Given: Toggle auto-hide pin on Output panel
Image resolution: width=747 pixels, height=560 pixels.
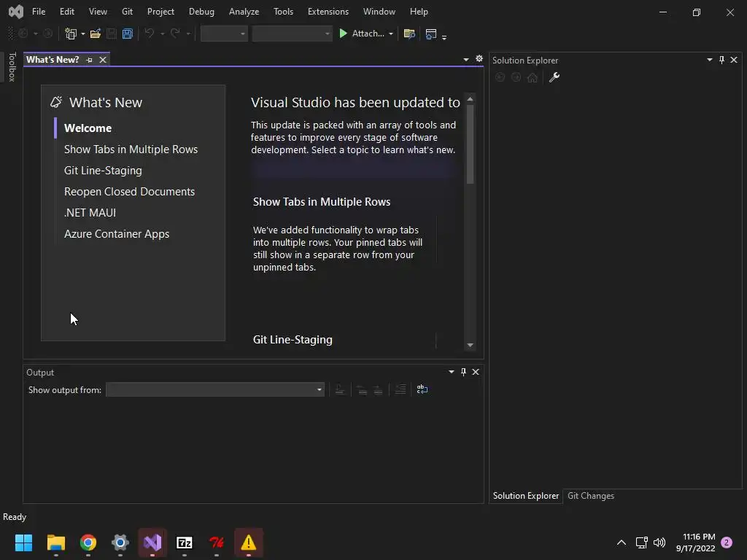Looking at the screenshot, I should click(463, 372).
